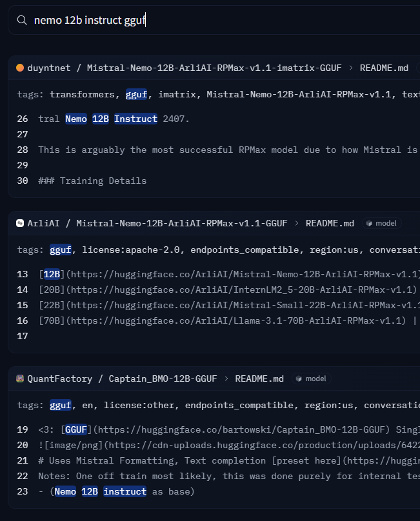Click line 26 "tral Nemo 12B Instruct 2407."

pos(114,119)
